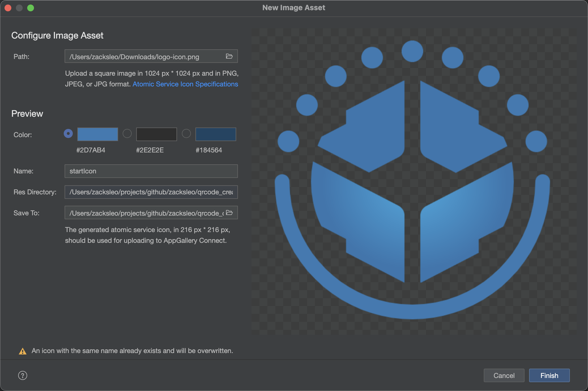Click the gray minimize window button
Viewport: 588px width, 391px height.
[x=19, y=8]
